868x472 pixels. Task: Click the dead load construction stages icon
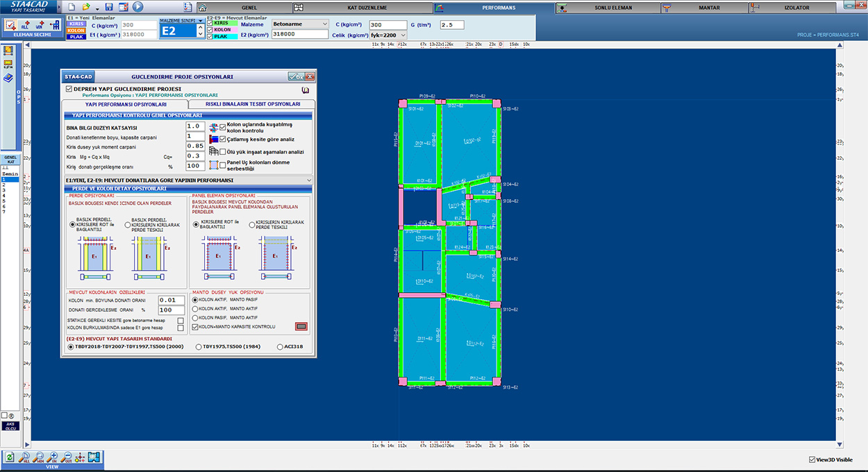pyautogui.click(x=213, y=151)
